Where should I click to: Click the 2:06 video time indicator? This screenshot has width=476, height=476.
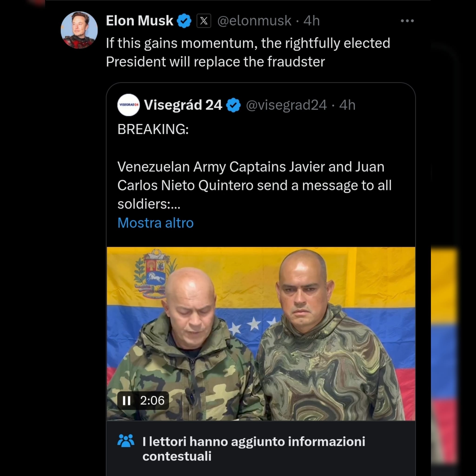coord(152,400)
